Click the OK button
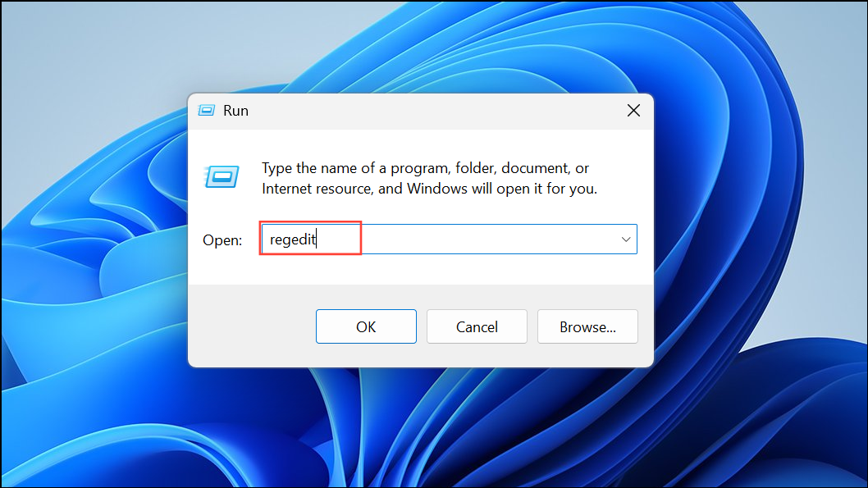Screen dimensions: 868x488 point(366,326)
